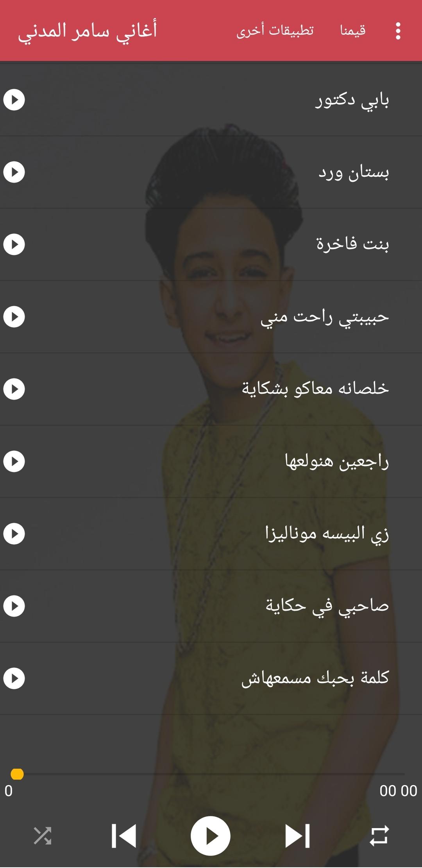Image resolution: width=422 pixels, height=868 pixels.
Task: Toggle shuffle mode
Action: tap(42, 836)
